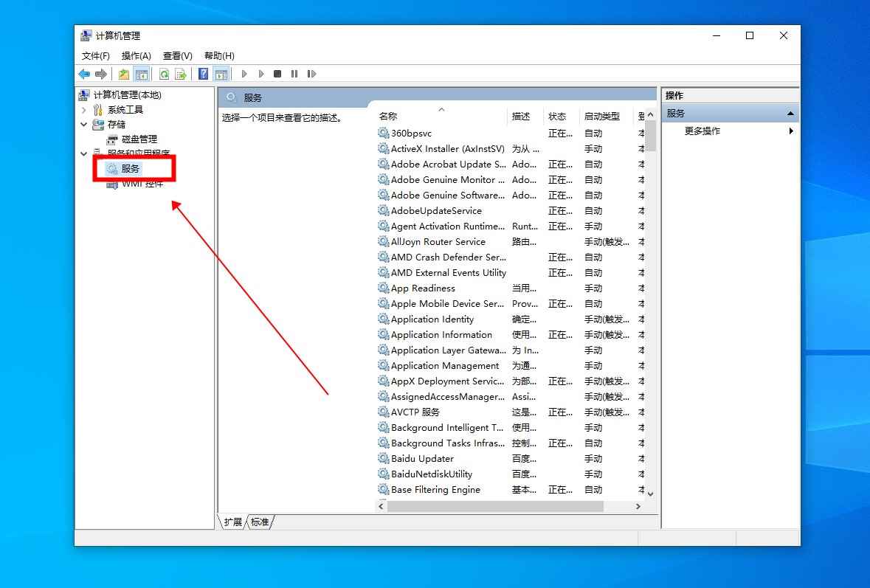Open the 查看(V) menu
This screenshot has width=870, height=588.
point(177,56)
